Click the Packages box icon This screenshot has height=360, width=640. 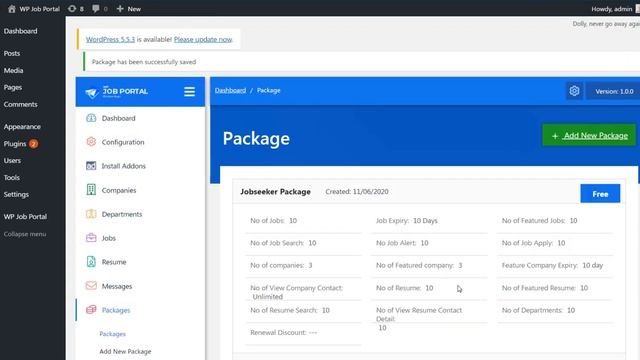click(x=91, y=310)
